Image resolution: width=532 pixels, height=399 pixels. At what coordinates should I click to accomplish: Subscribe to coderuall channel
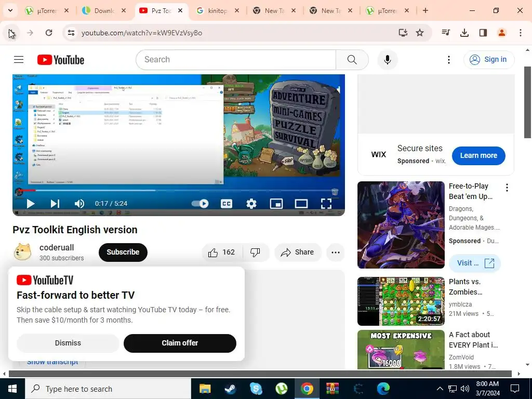click(x=123, y=252)
